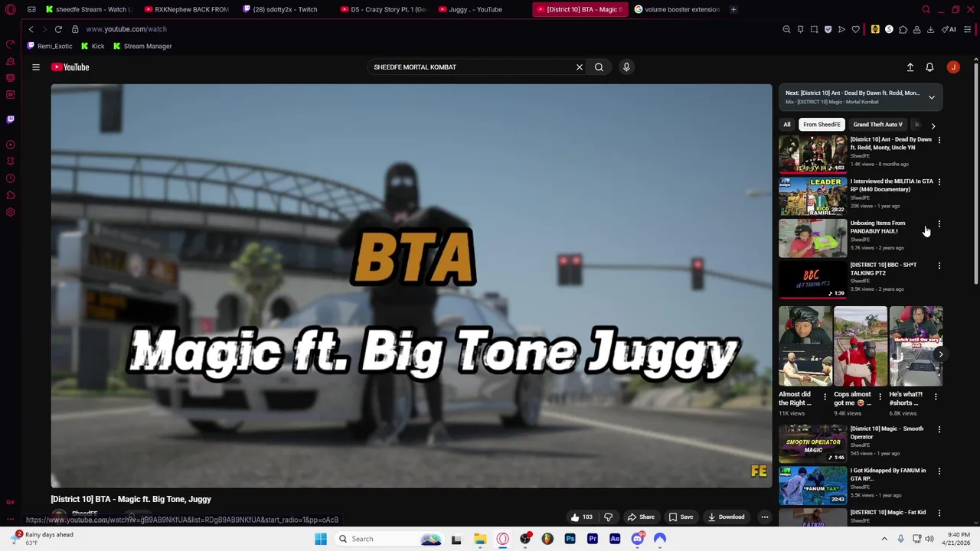This screenshot has height=551, width=980.
Task: Select the Grand Theft Auto V chip
Action: (877, 125)
